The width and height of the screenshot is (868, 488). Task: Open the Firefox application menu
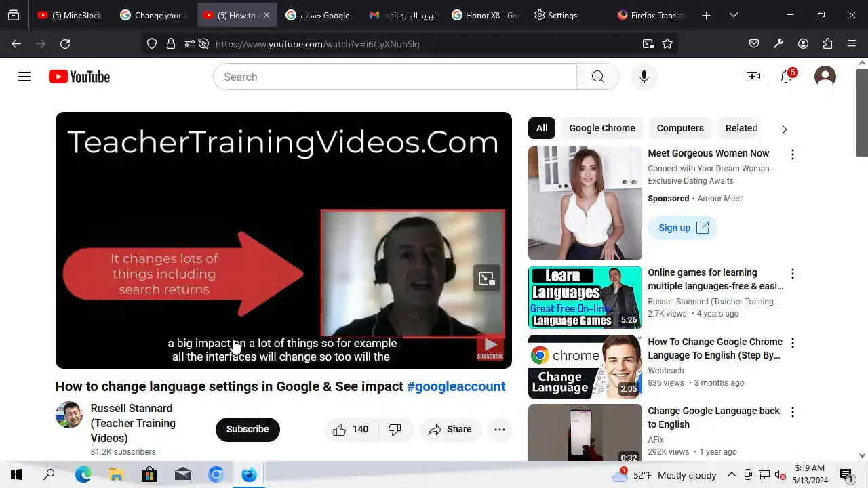pos(852,44)
